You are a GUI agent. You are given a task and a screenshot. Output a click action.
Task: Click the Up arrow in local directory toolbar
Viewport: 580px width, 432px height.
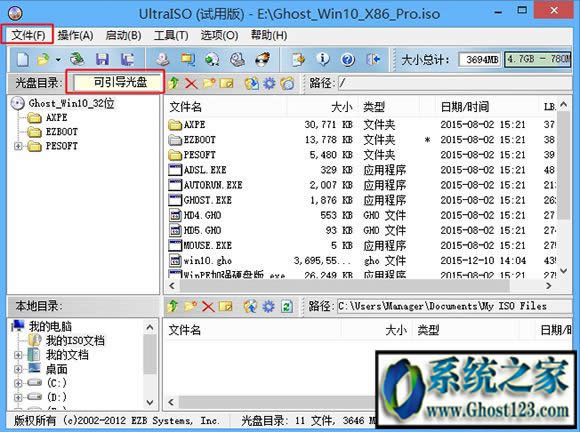(173, 306)
